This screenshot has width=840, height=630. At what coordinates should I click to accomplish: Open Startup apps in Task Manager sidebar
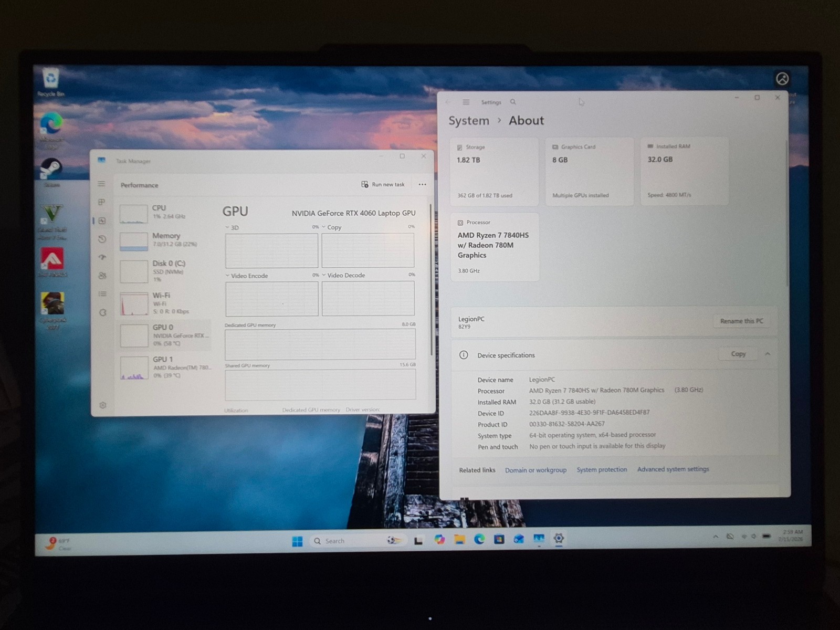pyautogui.click(x=102, y=257)
